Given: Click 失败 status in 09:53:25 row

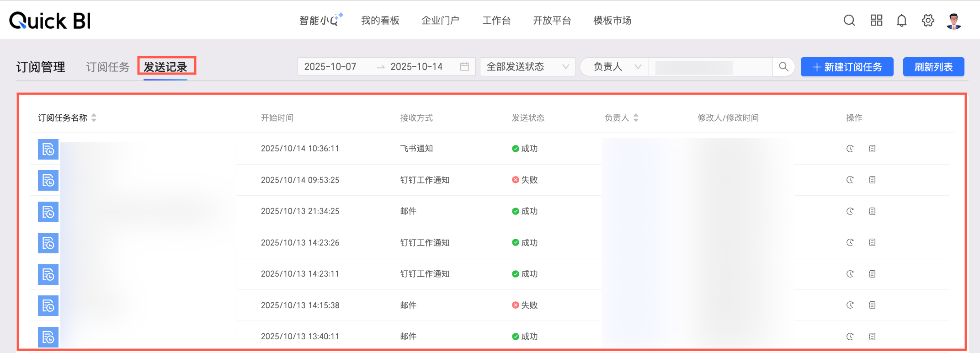Looking at the screenshot, I should point(525,180).
